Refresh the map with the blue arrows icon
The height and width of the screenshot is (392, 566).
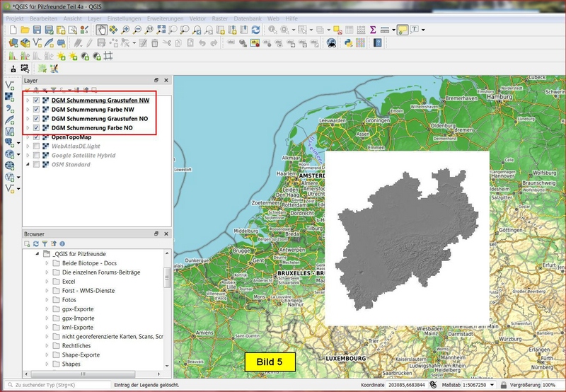coord(255,30)
